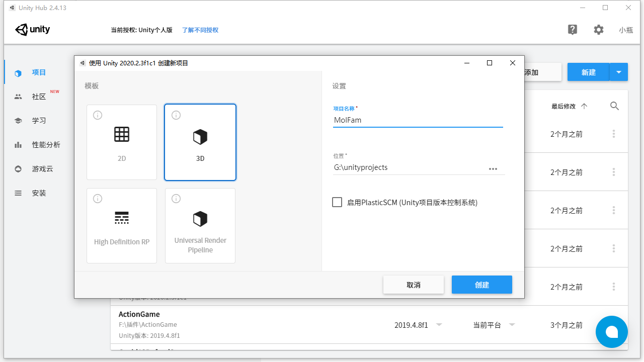Open more options for fourth project row
The width and height of the screenshot is (644, 362).
(614, 248)
